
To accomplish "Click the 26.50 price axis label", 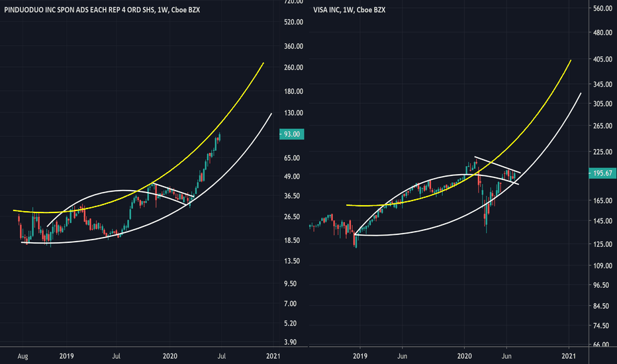I will tap(292, 217).
